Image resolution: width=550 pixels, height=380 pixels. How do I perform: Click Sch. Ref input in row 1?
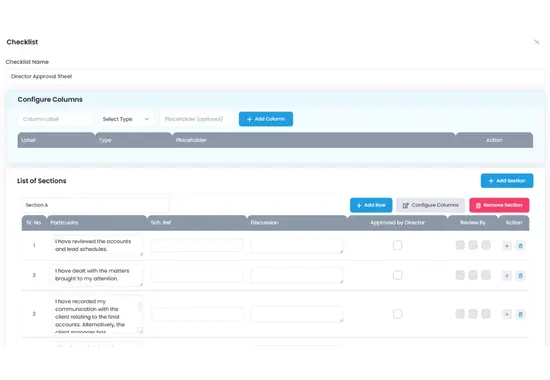coord(197,245)
